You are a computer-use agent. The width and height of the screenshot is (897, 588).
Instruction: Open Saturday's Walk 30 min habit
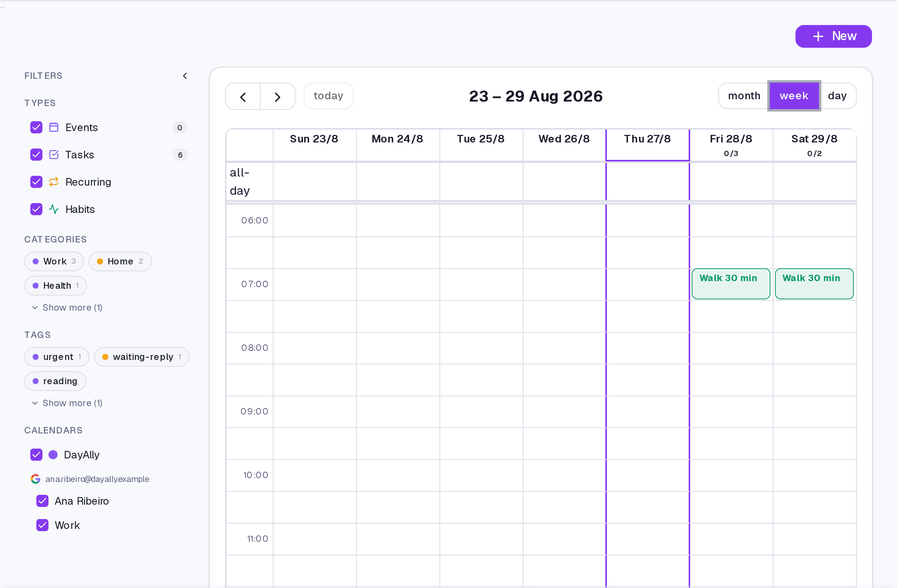[814, 284]
